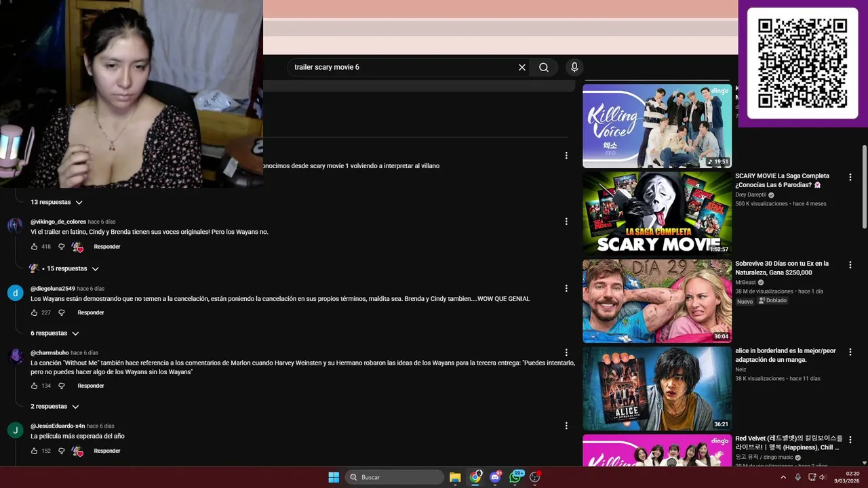Open options menu for alice in borderland video

click(x=850, y=352)
